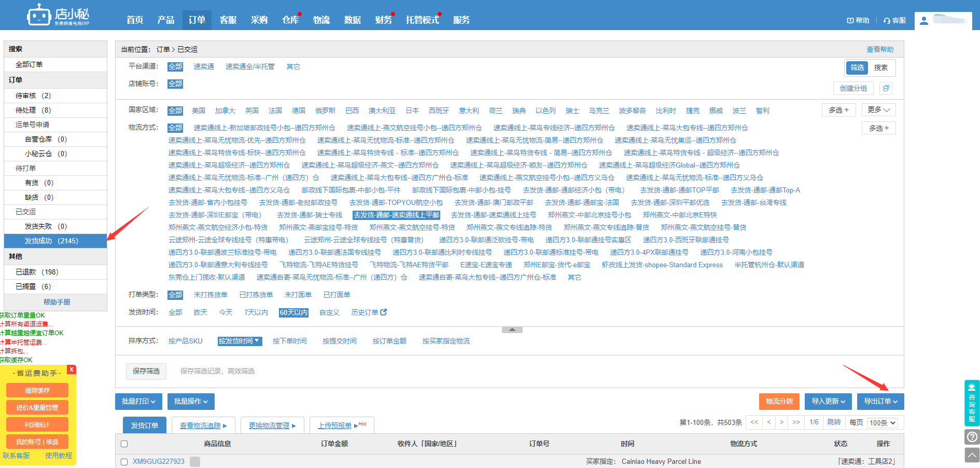Go to first page of results
Screen dimensions: 980x468
point(754,422)
